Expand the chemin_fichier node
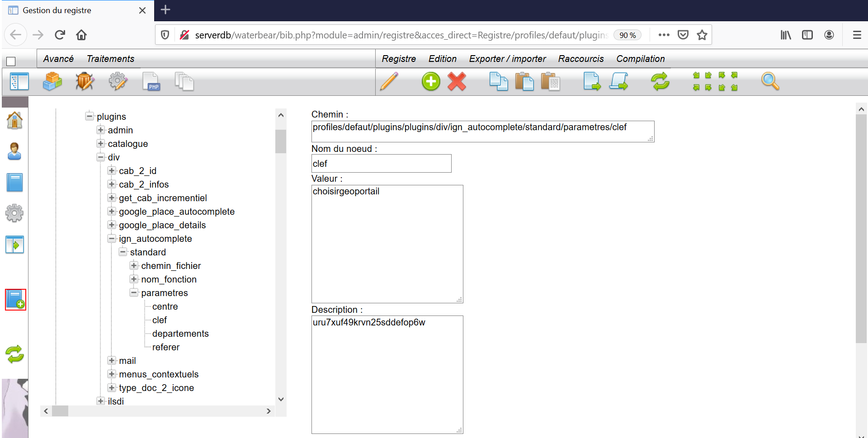This screenshot has width=868, height=438. pos(134,265)
